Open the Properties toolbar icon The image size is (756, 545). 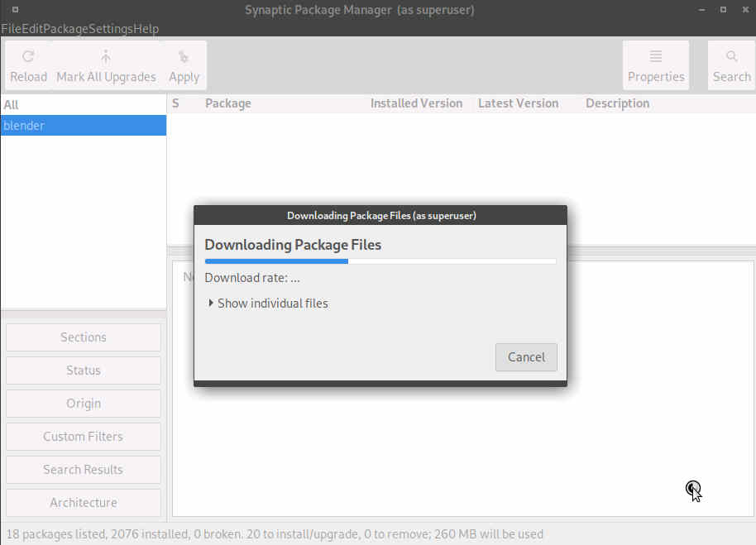coord(656,65)
